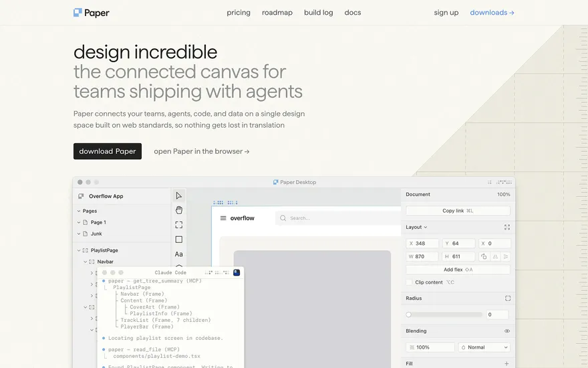Image resolution: width=588 pixels, height=368 pixels.
Task: Click the TrackList (Frame, 7 children) line
Action: (x=166, y=320)
